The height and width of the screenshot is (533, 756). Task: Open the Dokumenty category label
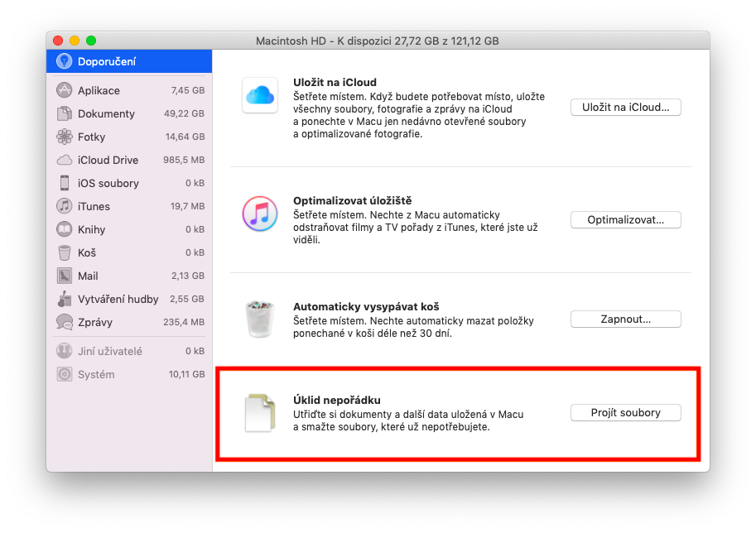coord(106,113)
